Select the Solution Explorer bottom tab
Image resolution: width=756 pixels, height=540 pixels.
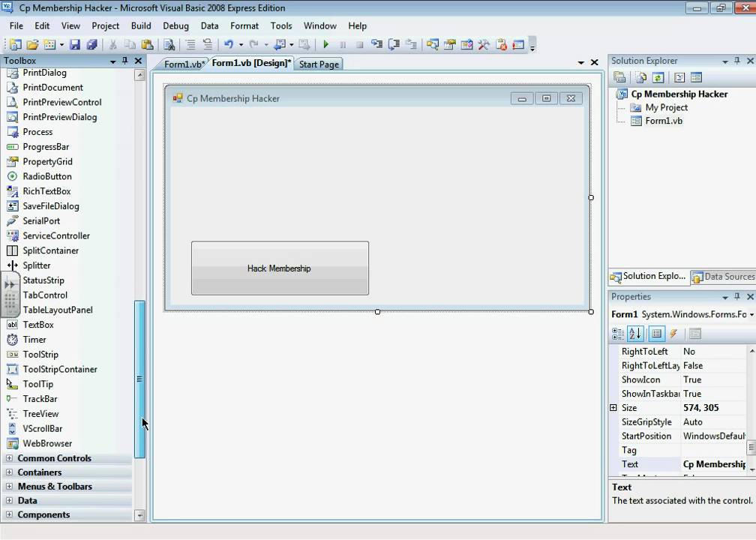pyautogui.click(x=648, y=276)
